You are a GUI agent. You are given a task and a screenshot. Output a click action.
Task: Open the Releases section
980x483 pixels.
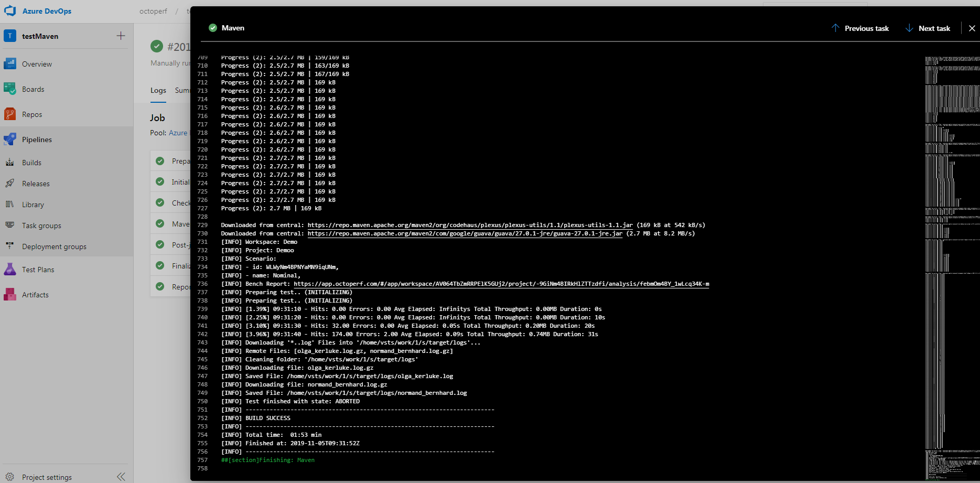coord(35,183)
